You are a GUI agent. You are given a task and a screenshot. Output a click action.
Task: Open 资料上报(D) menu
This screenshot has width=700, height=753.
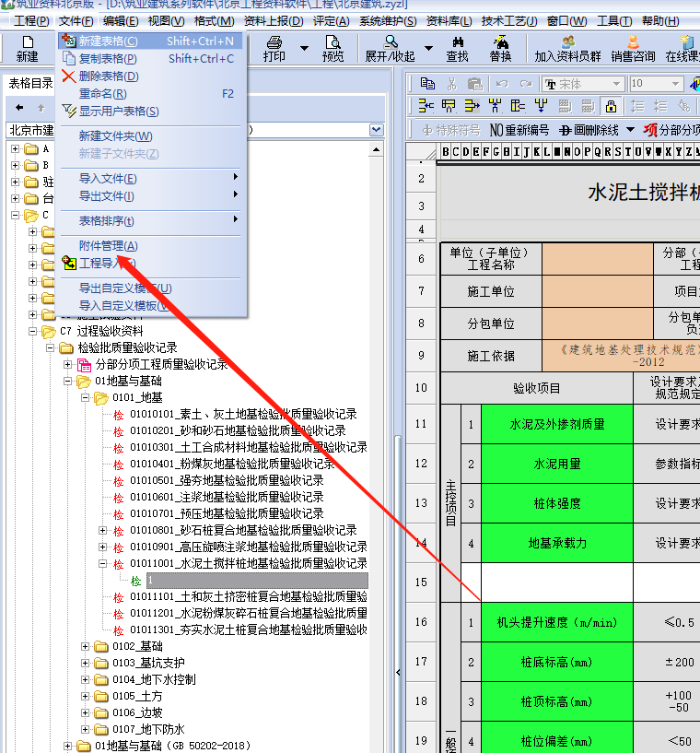coord(274,21)
